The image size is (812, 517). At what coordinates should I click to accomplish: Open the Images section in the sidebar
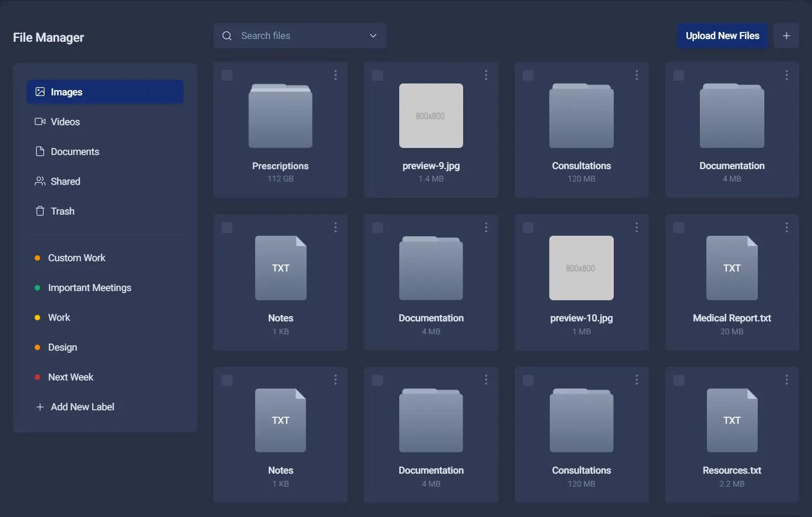(105, 92)
